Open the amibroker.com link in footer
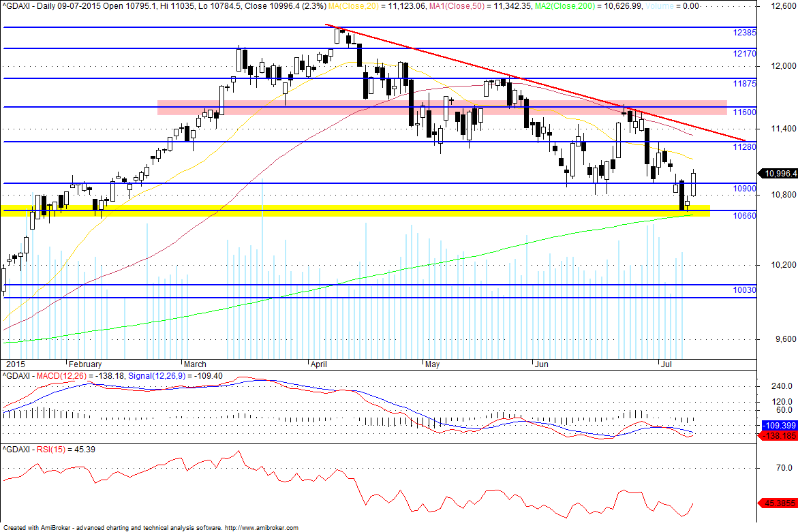 tap(262, 528)
